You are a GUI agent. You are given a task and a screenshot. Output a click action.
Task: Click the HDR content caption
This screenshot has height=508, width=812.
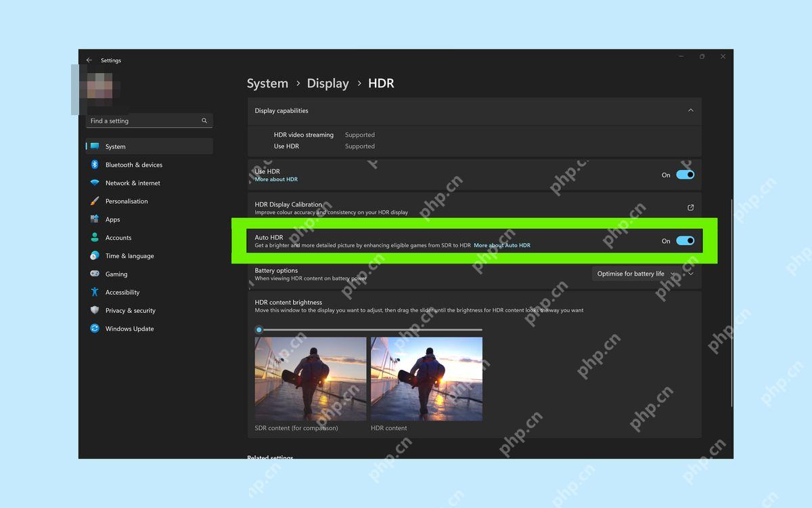(389, 428)
